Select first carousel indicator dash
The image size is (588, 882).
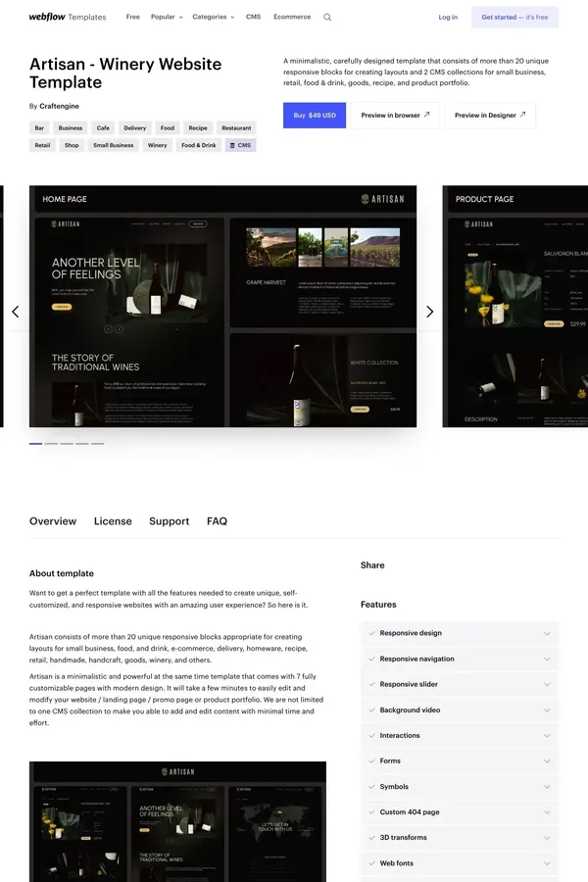click(35, 444)
